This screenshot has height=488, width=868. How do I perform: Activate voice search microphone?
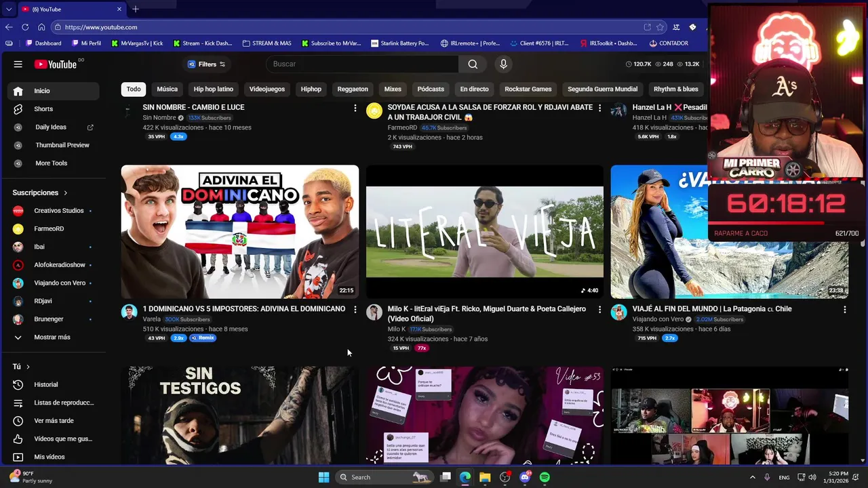point(503,64)
